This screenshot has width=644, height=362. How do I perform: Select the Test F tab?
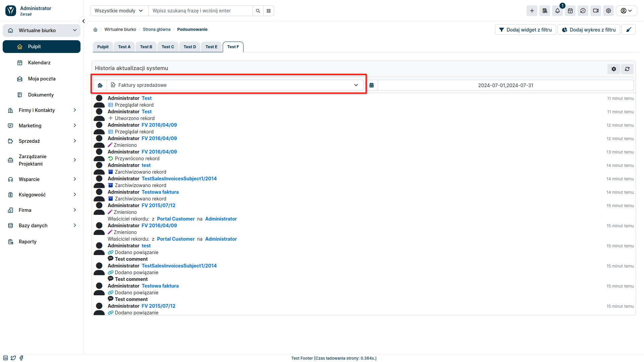[233, 47]
